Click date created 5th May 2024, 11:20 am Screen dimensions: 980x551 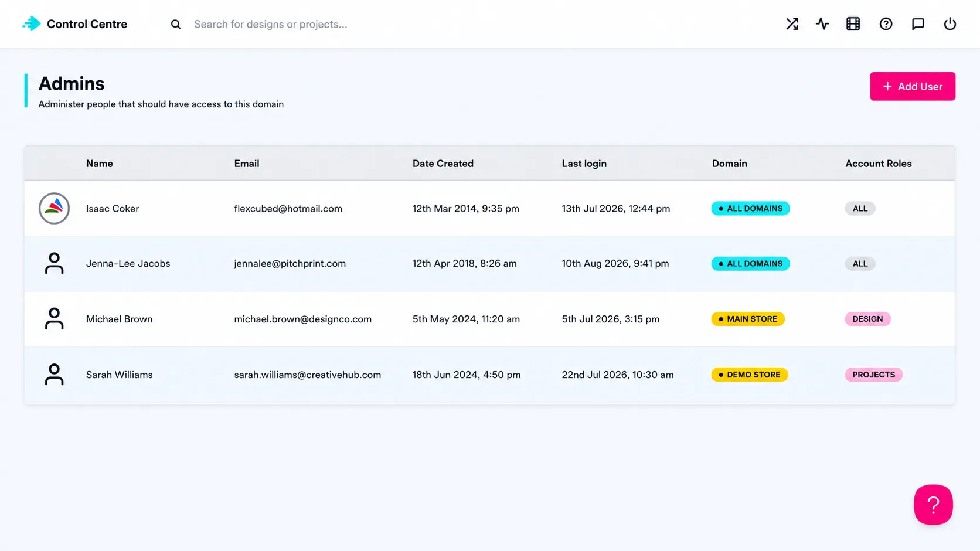click(x=467, y=319)
